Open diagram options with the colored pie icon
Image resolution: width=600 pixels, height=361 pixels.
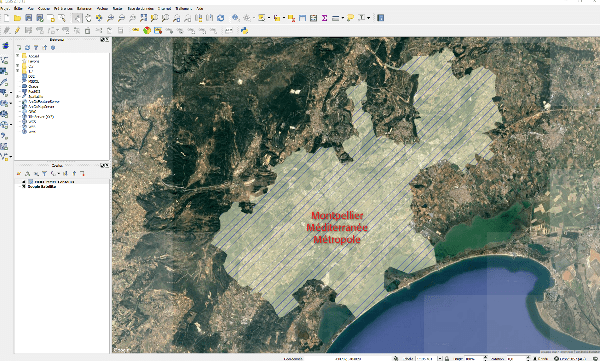point(147,31)
